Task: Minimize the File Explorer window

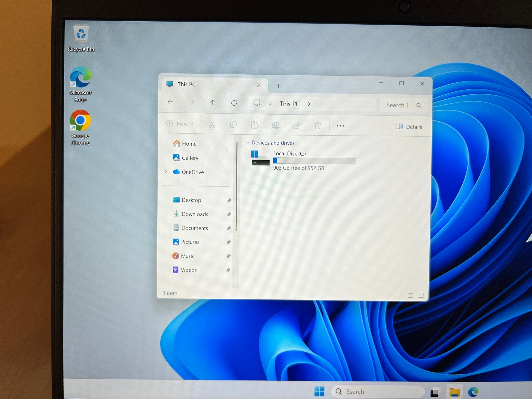Action: [381, 83]
